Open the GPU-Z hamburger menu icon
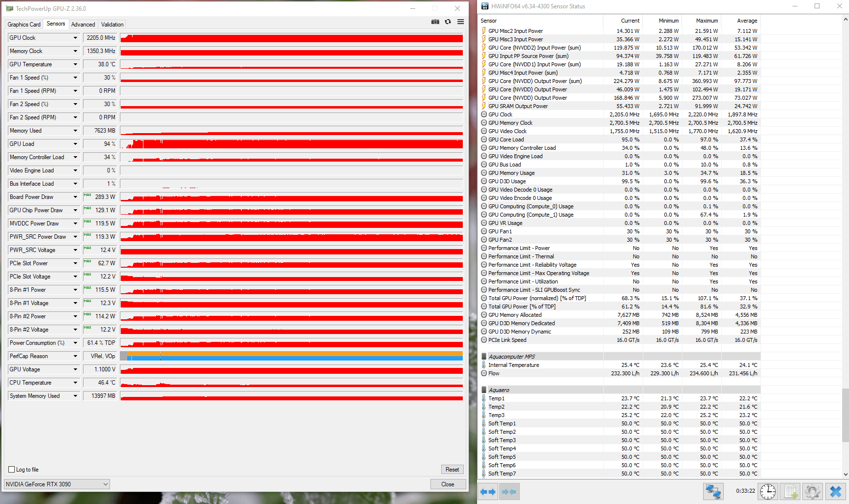The width and height of the screenshot is (849, 504). click(460, 22)
